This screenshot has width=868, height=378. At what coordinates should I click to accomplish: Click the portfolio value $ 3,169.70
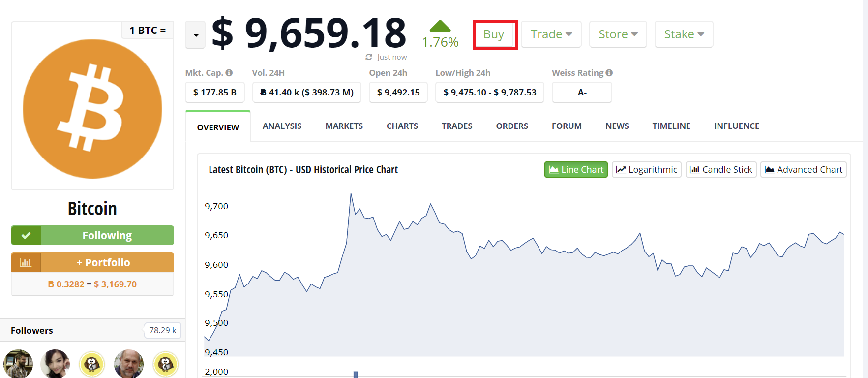click(x=116, y=284)
